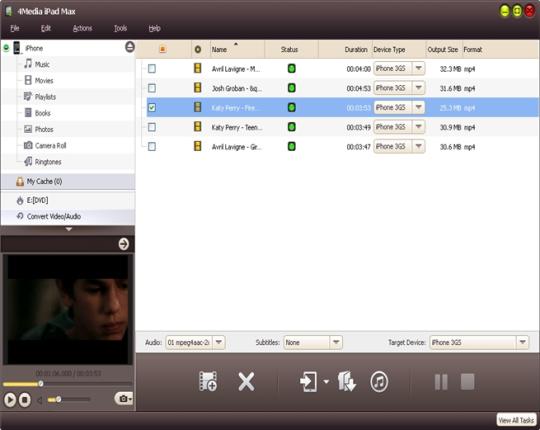Viewport: 540px width, 430px height.
Task: Click the snapshot camera button
Action: tap(124, 399)
